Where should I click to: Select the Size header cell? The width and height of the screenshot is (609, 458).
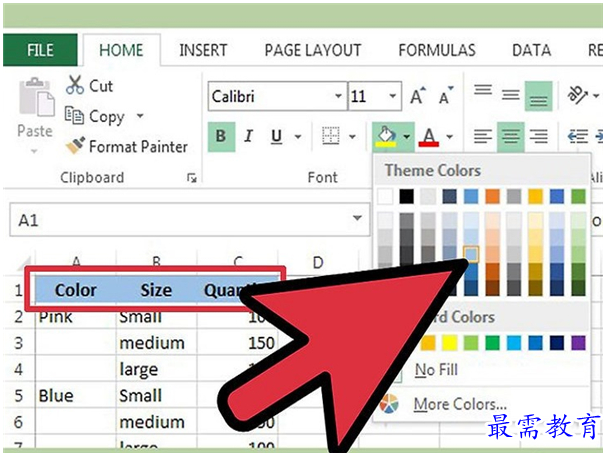[156, 290]
